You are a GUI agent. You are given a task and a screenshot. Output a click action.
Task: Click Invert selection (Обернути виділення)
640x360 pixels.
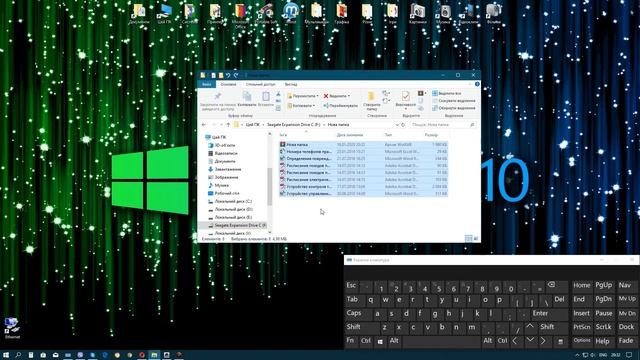[x=453, y=108]
